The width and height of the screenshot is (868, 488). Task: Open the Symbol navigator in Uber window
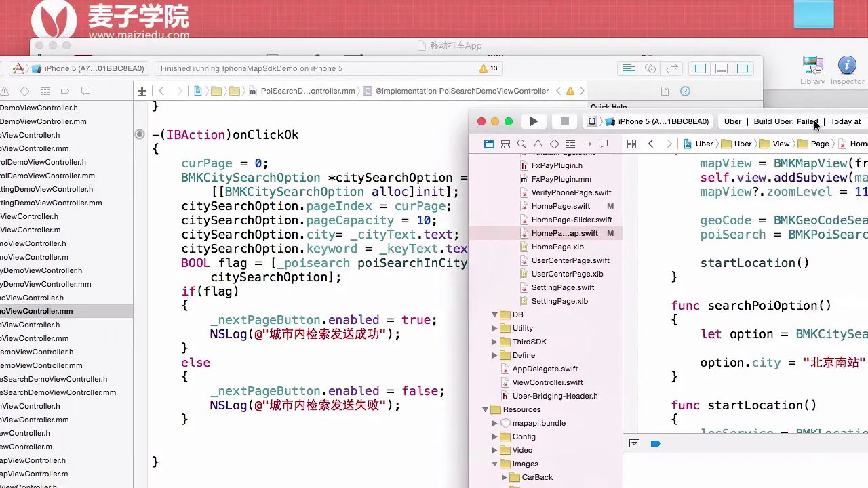[x=505, y=144]
